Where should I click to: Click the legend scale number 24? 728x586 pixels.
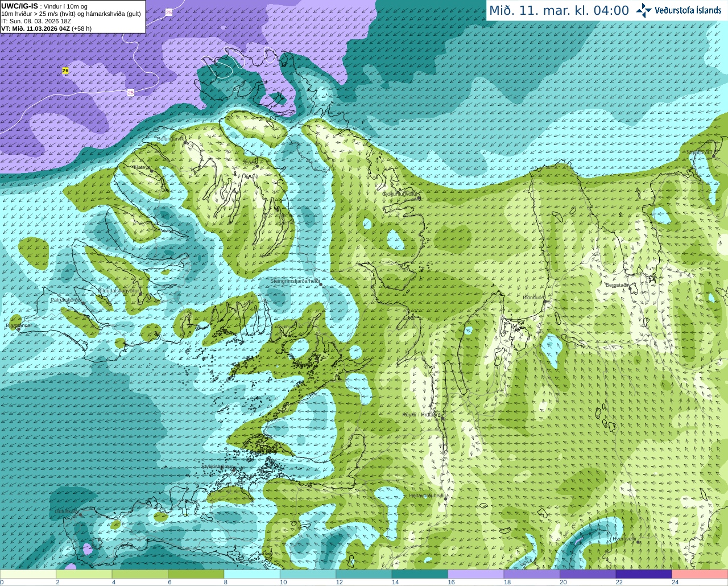point(675,582)
